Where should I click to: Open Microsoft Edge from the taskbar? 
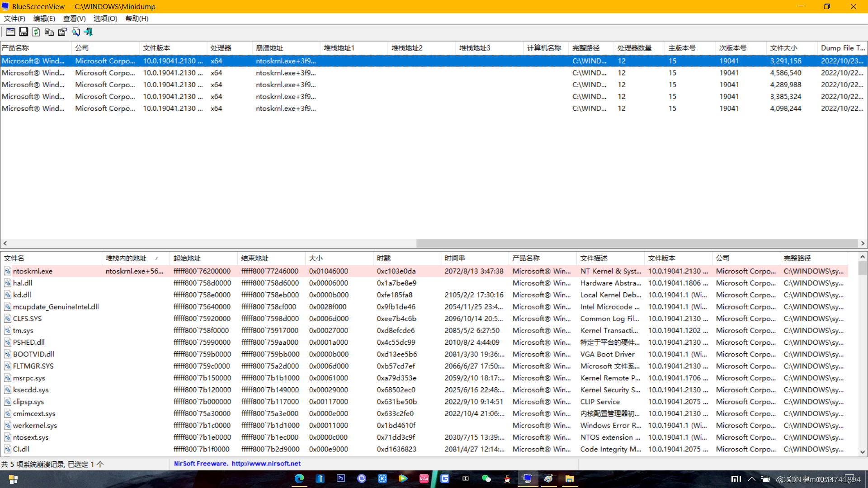299,479
